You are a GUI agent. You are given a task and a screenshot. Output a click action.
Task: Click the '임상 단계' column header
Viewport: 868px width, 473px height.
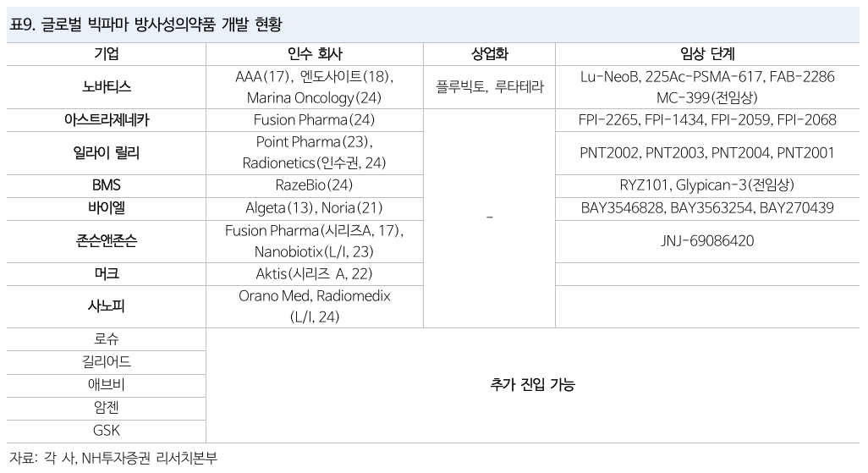tap(707, 54)
